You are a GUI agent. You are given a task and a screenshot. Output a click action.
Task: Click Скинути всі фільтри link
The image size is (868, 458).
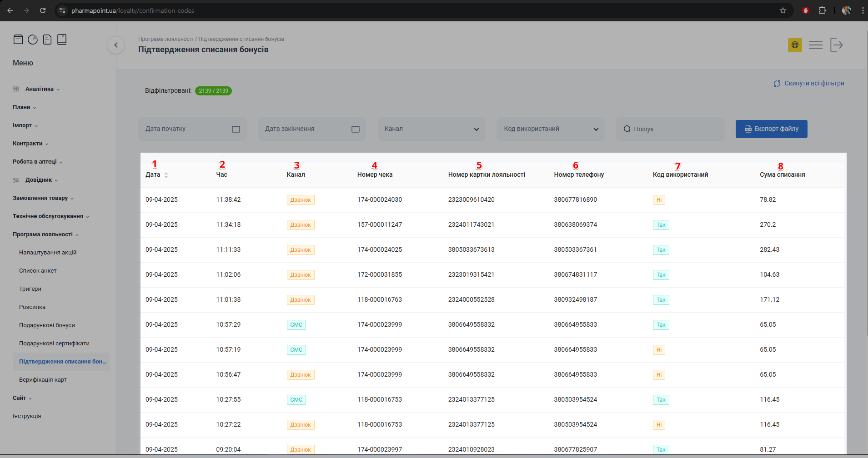pos(809,84)
